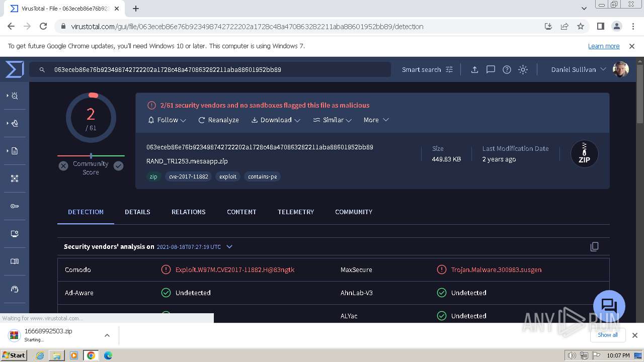Open the chat bubble widget
Image resolution: width=644 pixels, height=362 pixels.
click(609, 306)
